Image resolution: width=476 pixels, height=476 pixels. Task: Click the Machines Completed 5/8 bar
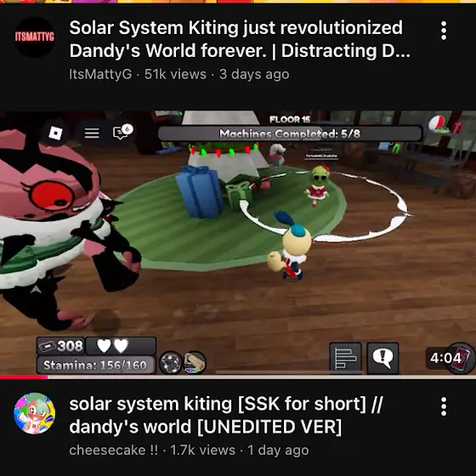point(290,133)
